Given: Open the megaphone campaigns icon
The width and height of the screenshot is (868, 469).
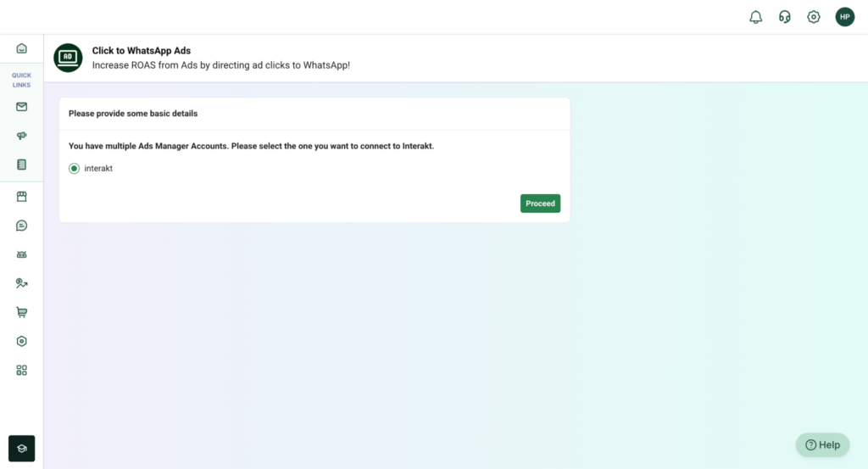Looking at the screenshot, I should (21, 136).
